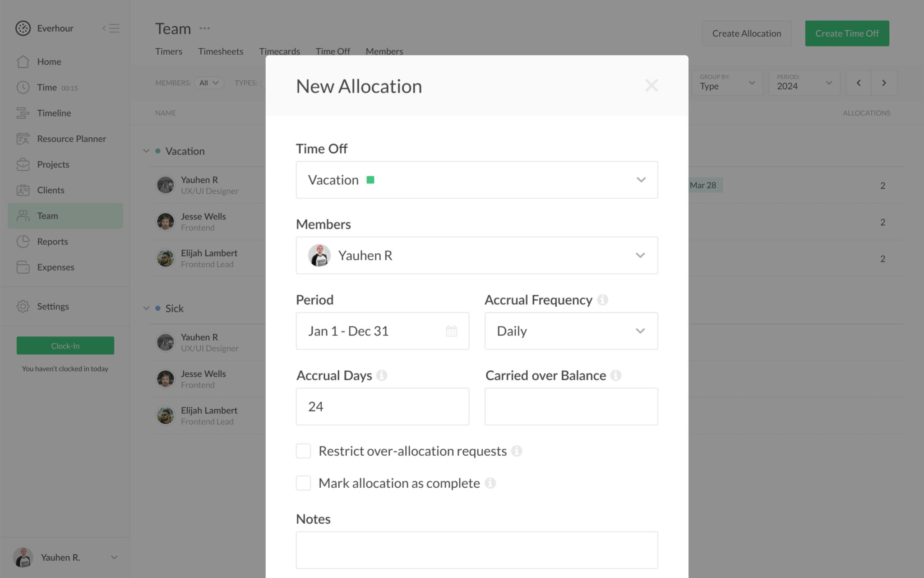Image resolution: width=924 pixels, height=578 pixels.
Task: Click the Clock-In button
Action: (65, 345)
